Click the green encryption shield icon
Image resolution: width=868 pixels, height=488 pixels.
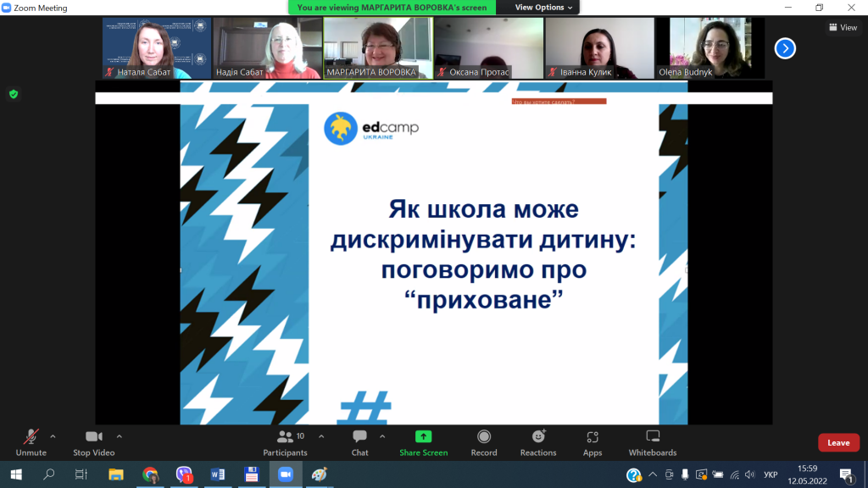click(x=14, y=94)
